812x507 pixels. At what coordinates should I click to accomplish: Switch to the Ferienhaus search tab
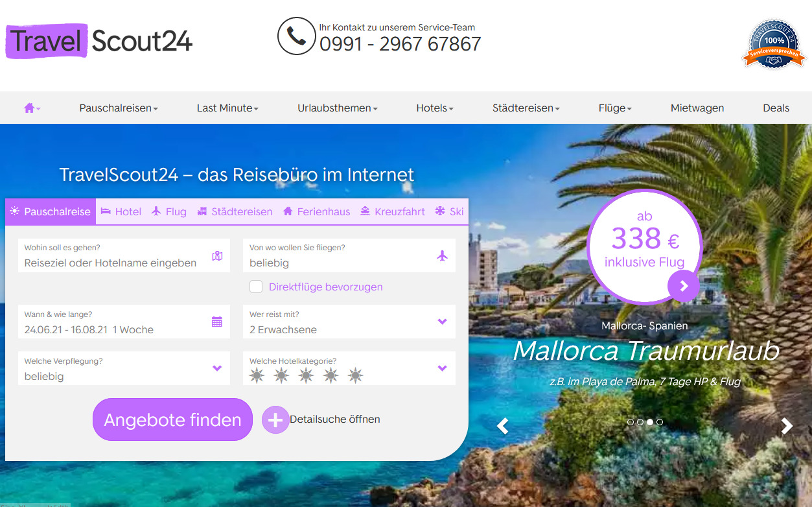coord(317,211)
